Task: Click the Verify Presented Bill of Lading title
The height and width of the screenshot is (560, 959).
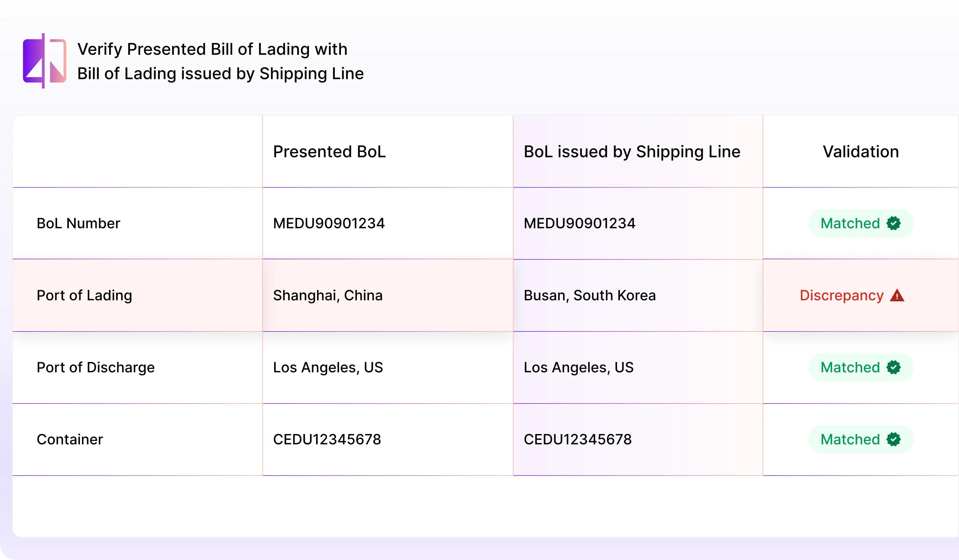Action: tap(220, 61)
